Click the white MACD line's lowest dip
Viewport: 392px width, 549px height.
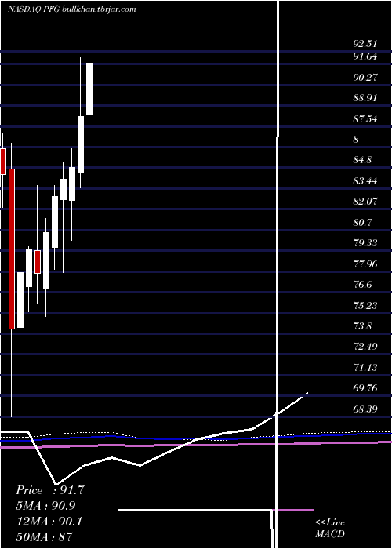pyautogui.click(x=56, y=484)
